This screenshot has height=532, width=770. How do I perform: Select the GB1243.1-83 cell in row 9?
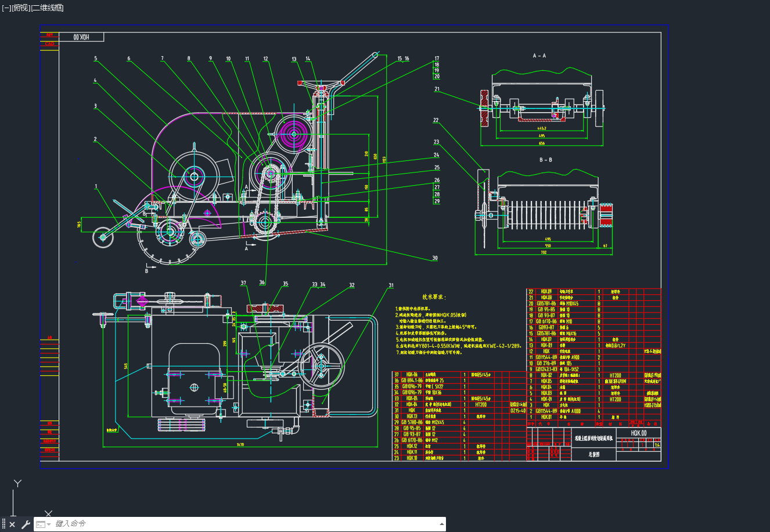coord(546,369)
